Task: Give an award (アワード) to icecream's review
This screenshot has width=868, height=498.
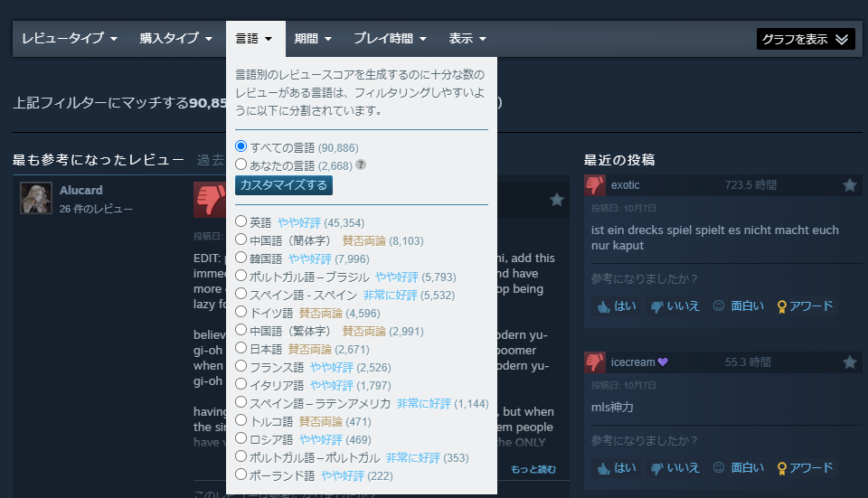Action: point(806,468)
